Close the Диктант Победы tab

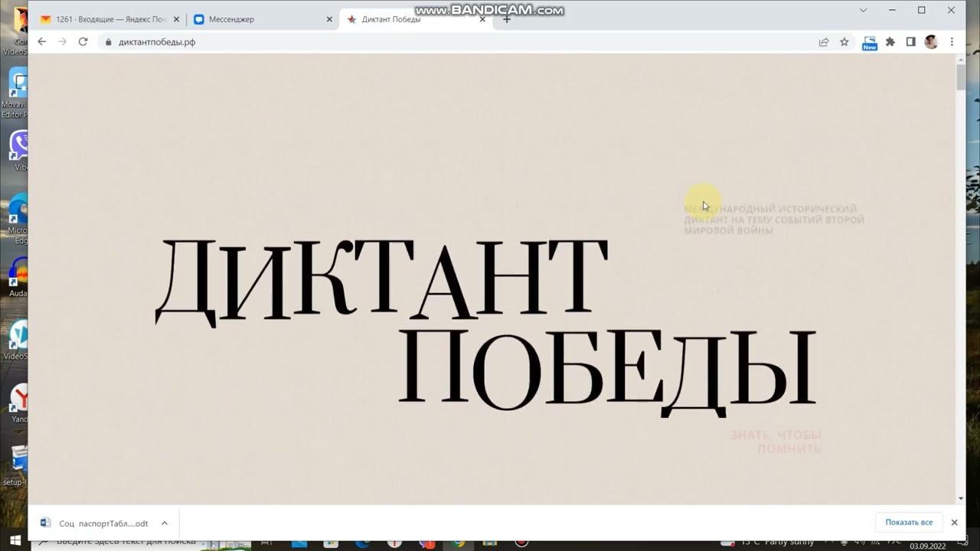482,19
